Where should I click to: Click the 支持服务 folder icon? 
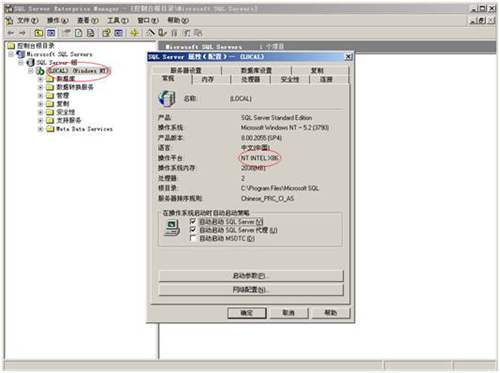[x=50, y=120]
